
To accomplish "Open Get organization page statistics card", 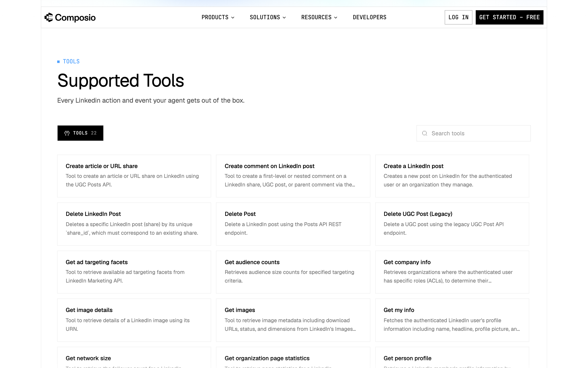I will tap(293, 357).
